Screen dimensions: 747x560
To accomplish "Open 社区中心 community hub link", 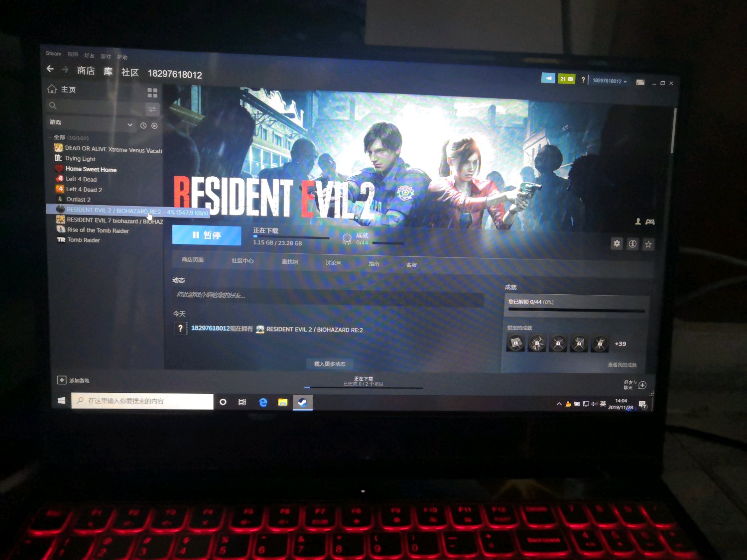I will pos(243,261).
